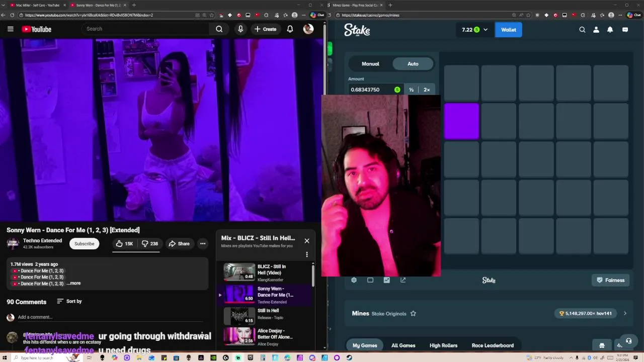Viewport: 644px width, 362px height.
Task: Go to the YouTube home logo
Action: [36, 29]
